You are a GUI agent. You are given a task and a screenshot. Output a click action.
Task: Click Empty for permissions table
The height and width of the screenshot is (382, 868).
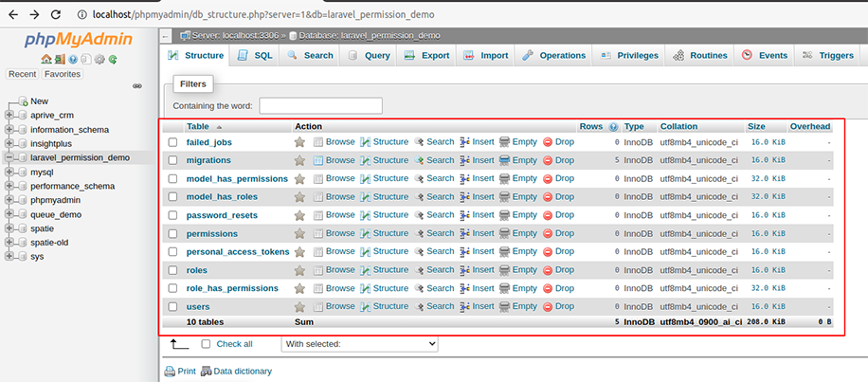pos(518,233)
